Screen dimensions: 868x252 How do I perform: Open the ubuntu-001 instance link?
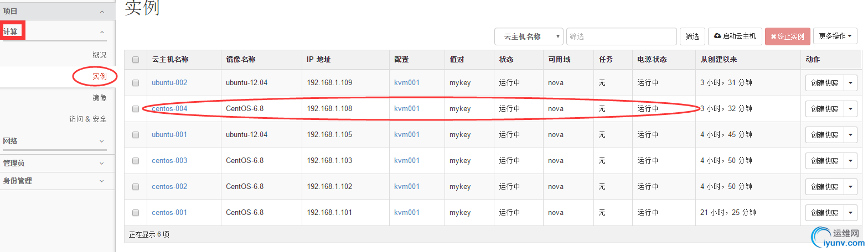tap(169, 135)
